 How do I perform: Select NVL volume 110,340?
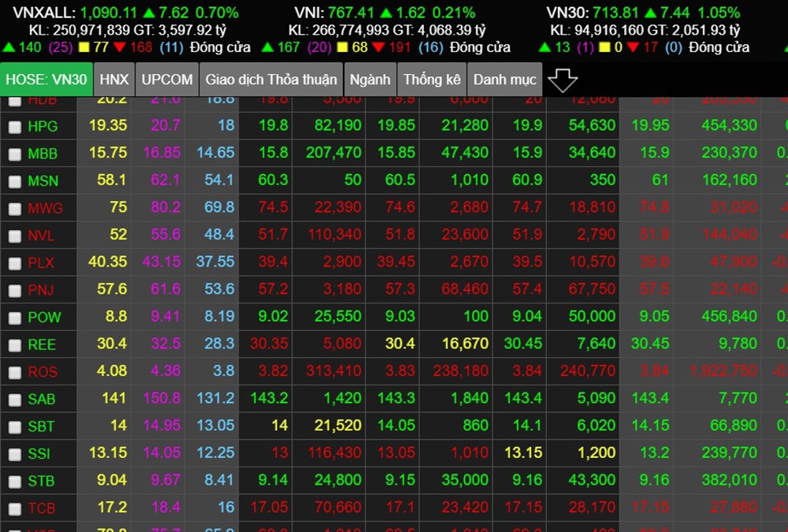coord(334,234)
